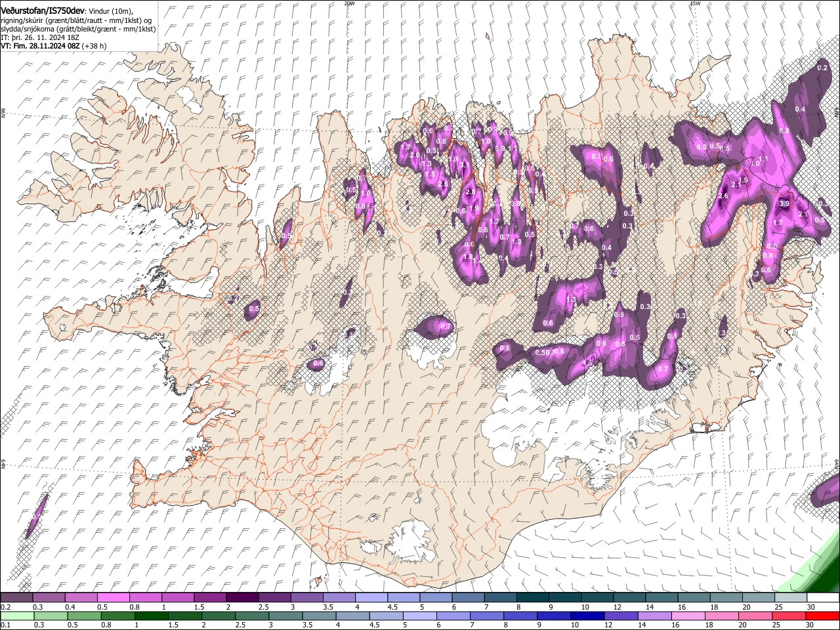Click the '2.8' snowfall value in the north
This screenshot has height=630, width=840.
tap(470, 192)
